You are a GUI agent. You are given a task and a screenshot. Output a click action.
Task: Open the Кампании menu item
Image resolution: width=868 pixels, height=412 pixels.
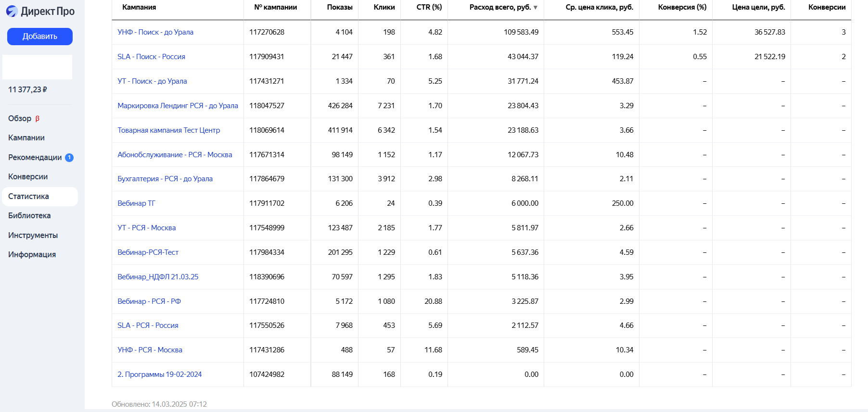26,138
